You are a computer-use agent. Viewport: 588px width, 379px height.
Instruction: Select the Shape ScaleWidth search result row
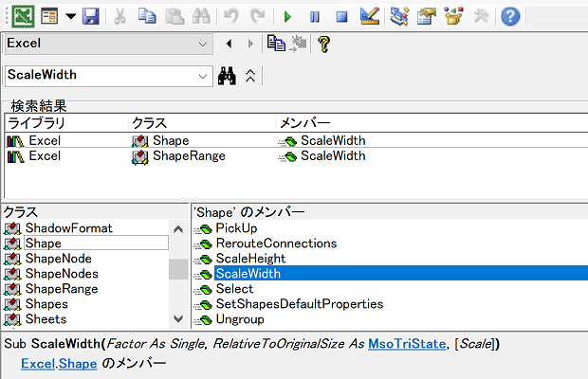click(296, 140)
